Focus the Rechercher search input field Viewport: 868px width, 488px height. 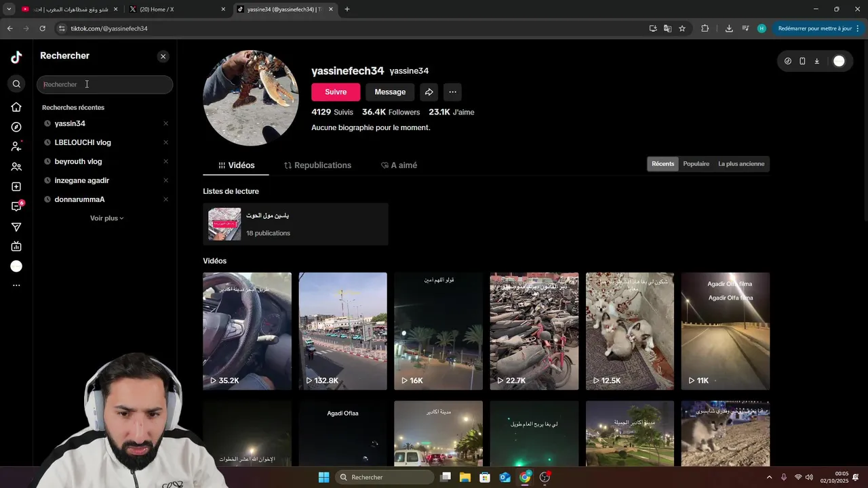pos(105,84)
